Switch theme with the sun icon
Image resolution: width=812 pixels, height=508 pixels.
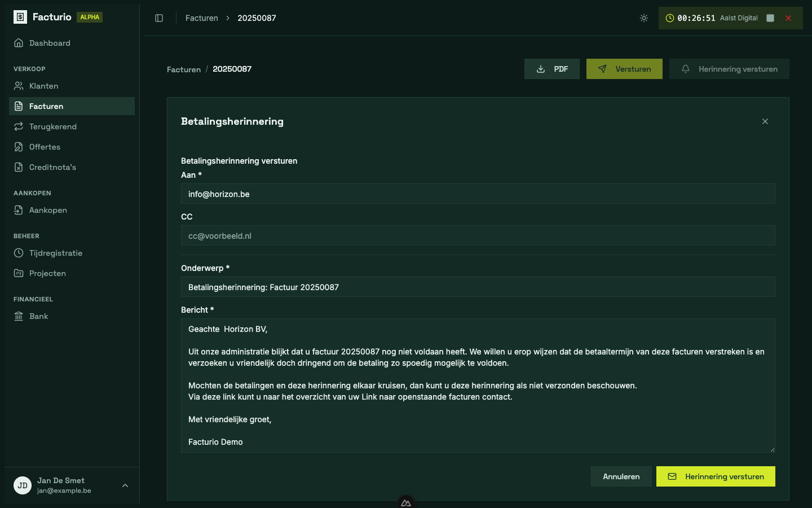(644, 18)
